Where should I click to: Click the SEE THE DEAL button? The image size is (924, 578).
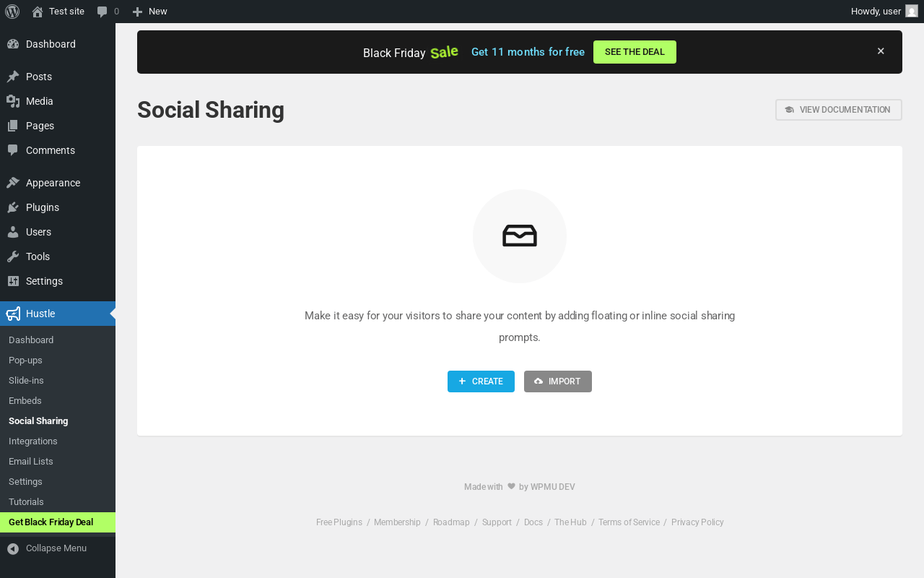click(635, 52)
